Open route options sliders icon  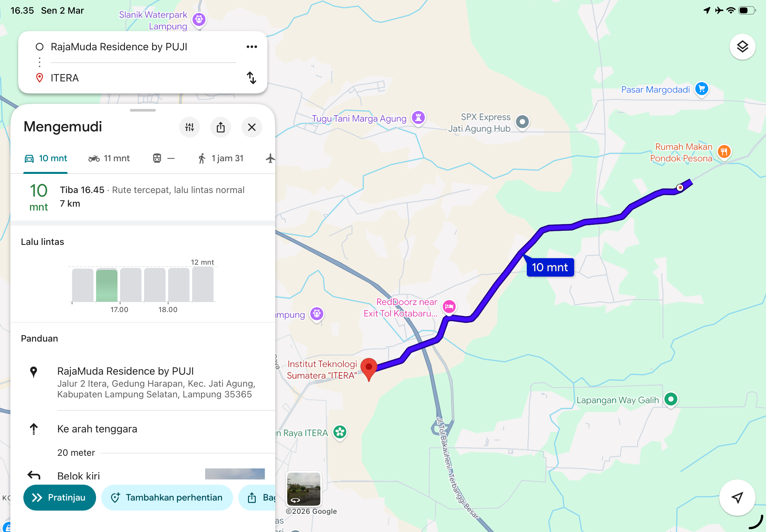pos(190,127)
